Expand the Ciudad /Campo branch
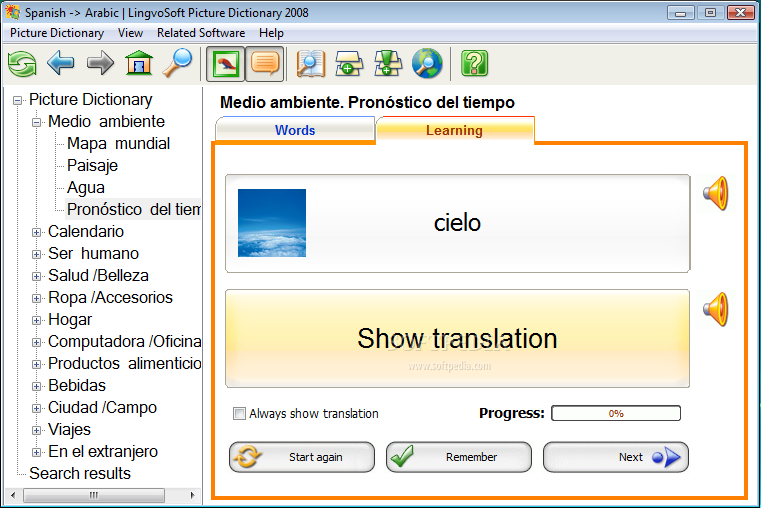The height and width of the screenshot is (508, 761). [x=36, y=408]
